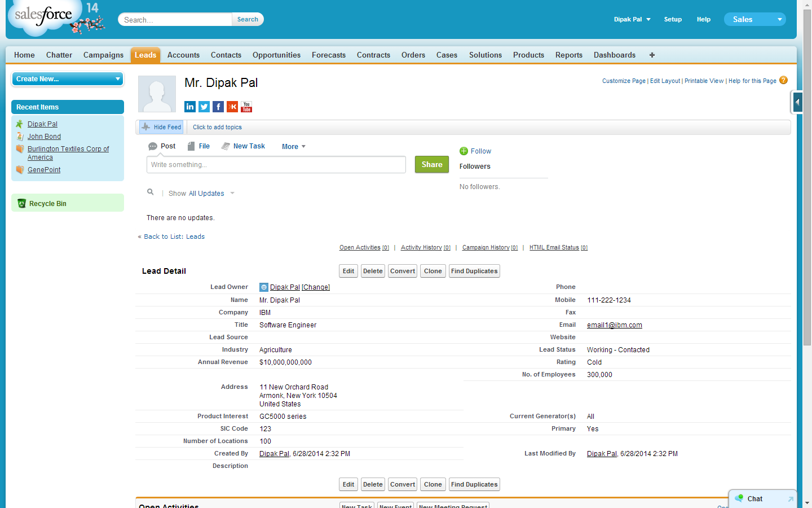The width and height of the screenshot is (812, 508).
Task: Open the Klout social icon
Action: (x=232, y=107)
